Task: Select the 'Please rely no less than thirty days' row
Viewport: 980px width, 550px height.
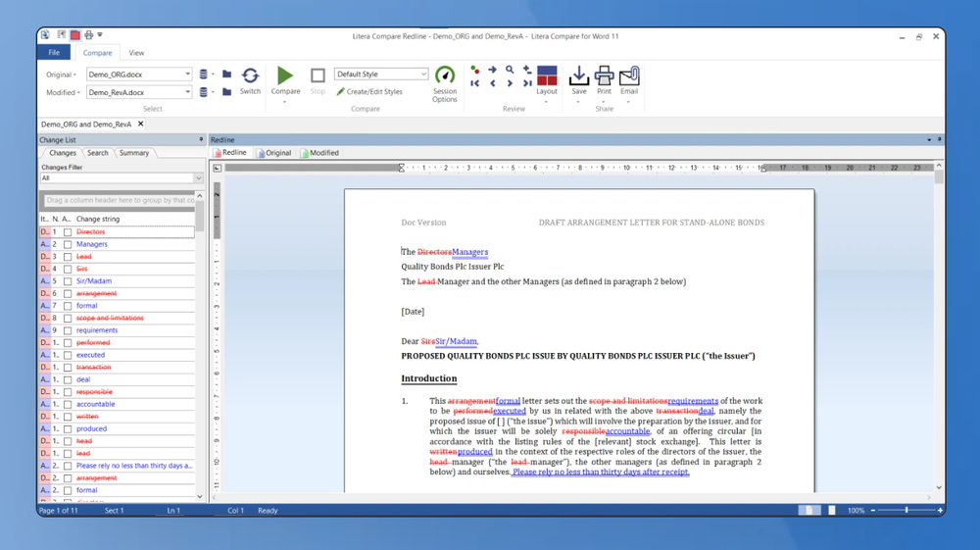Action: [117, 466]
